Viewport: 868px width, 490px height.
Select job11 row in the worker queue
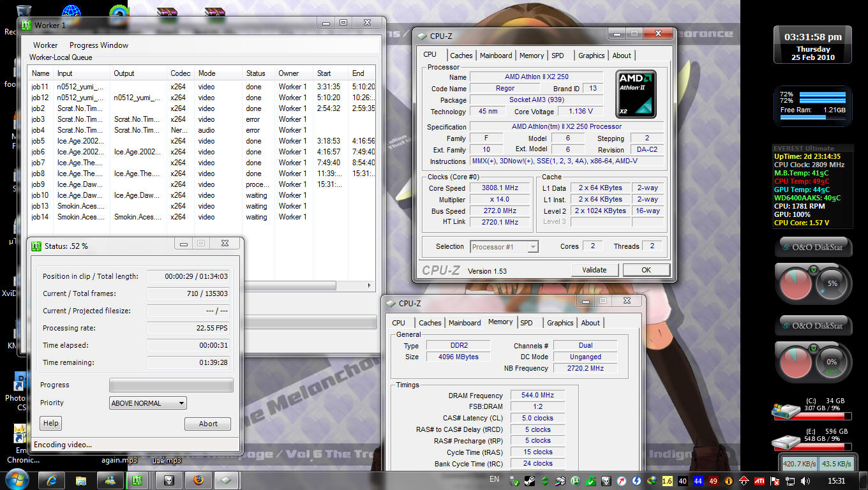[202, 87]
